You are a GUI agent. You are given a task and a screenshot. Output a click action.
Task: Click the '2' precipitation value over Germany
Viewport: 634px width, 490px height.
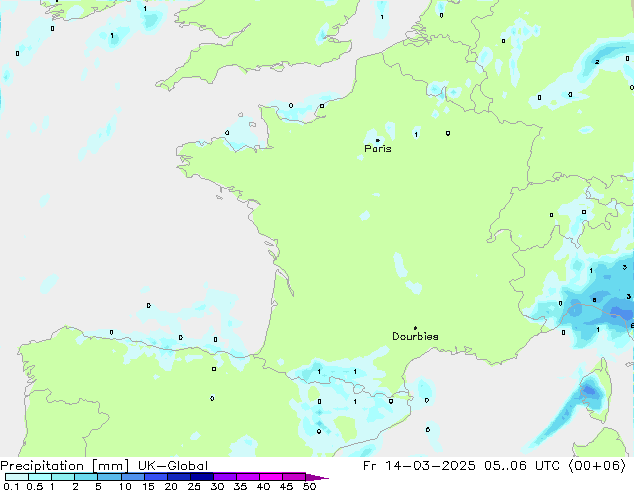click(x=597, y=62)
